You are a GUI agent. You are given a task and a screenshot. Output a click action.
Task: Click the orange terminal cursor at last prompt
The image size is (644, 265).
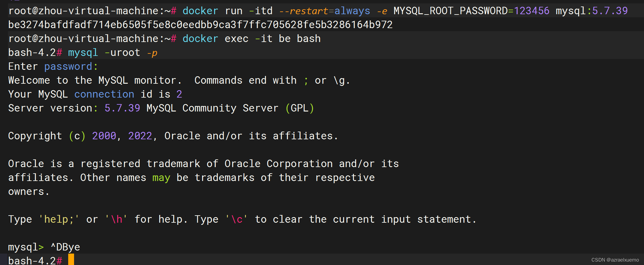[71, 259]
